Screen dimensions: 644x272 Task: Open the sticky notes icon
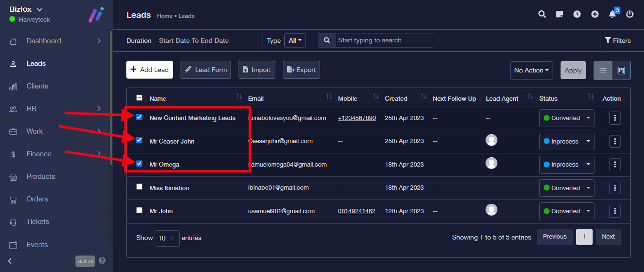(x=560, y=14)
